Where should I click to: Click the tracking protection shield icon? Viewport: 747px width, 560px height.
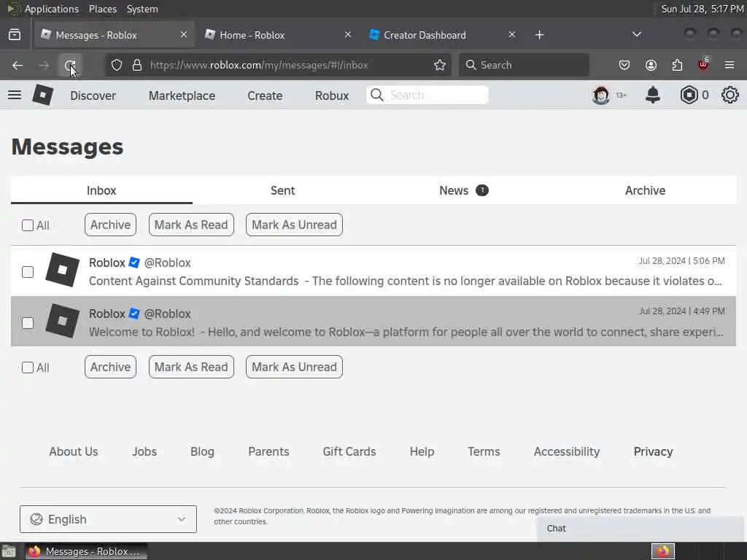coord(117,65)
